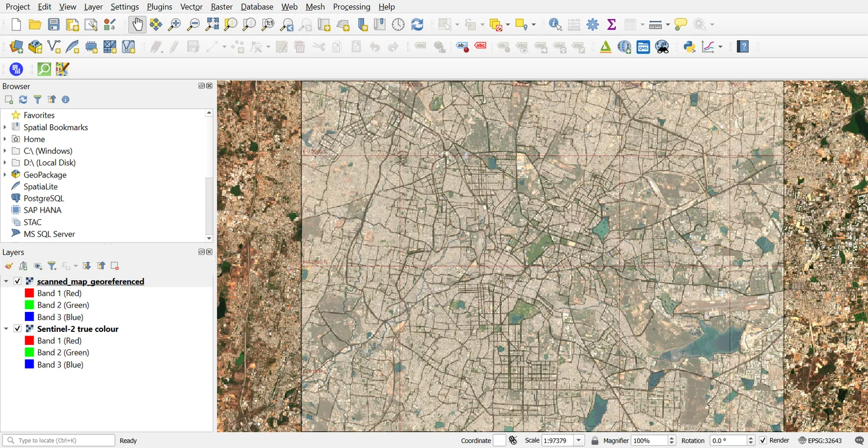Click the blue Band 3 swatch under Sentinel-2
868x448 pixels.
click(x=29, y=364)
